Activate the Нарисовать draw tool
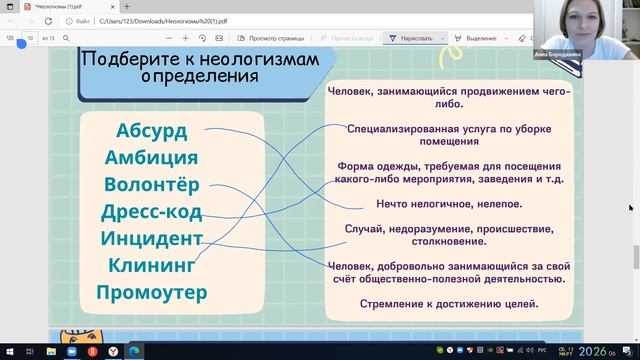The image size is (640, 360). pos(410,38)
